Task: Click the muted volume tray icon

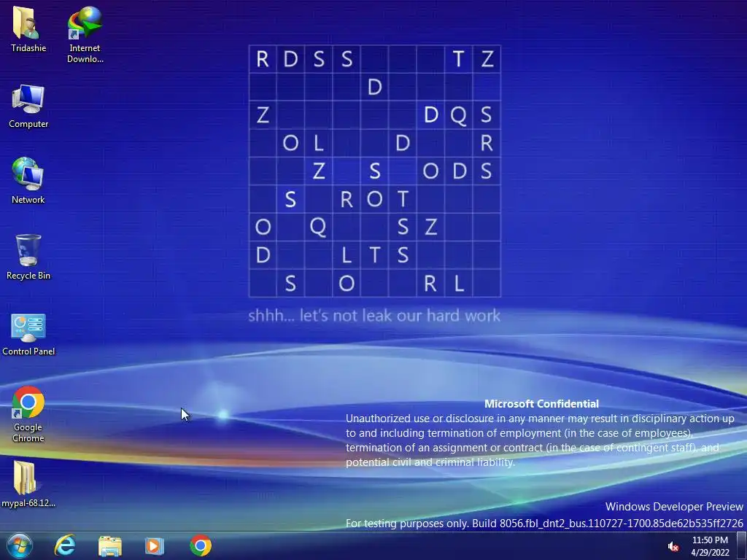Action: click(x=673, y=547)
